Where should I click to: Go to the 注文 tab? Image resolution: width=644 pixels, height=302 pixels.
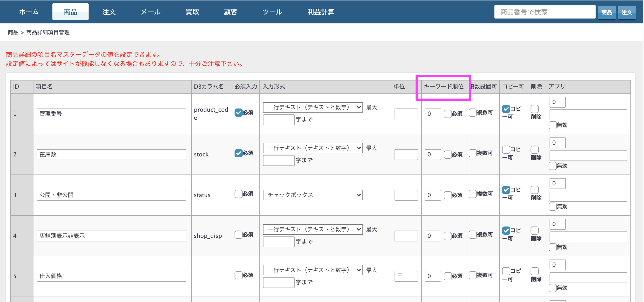click(109, 12)
